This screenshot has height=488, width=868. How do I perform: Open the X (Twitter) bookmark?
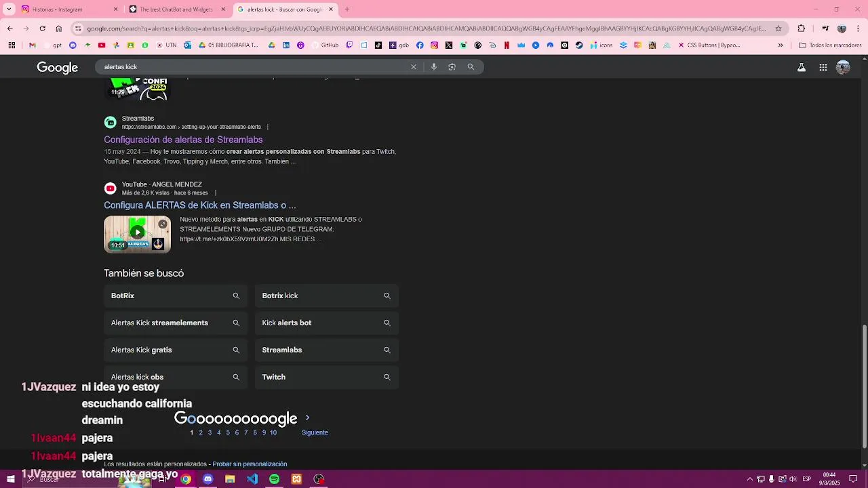coord(449,45)
